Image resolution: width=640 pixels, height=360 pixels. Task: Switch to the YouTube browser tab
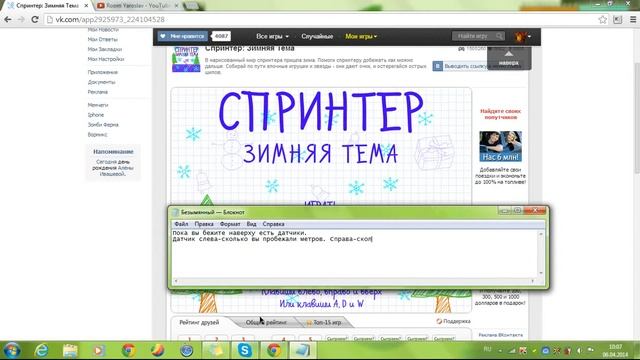pyautogui.click(x=137, y=6)
